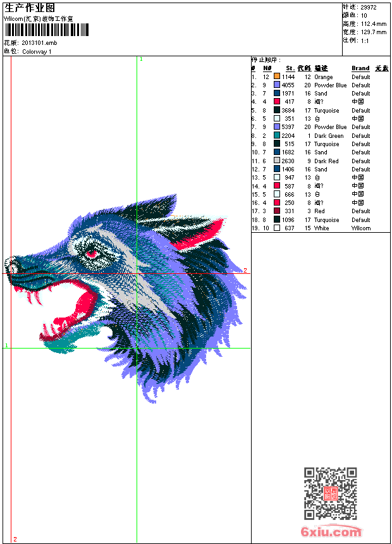Select the White description in row 19
The height and width of the screenshot is (544, 392).
(322, 228)
